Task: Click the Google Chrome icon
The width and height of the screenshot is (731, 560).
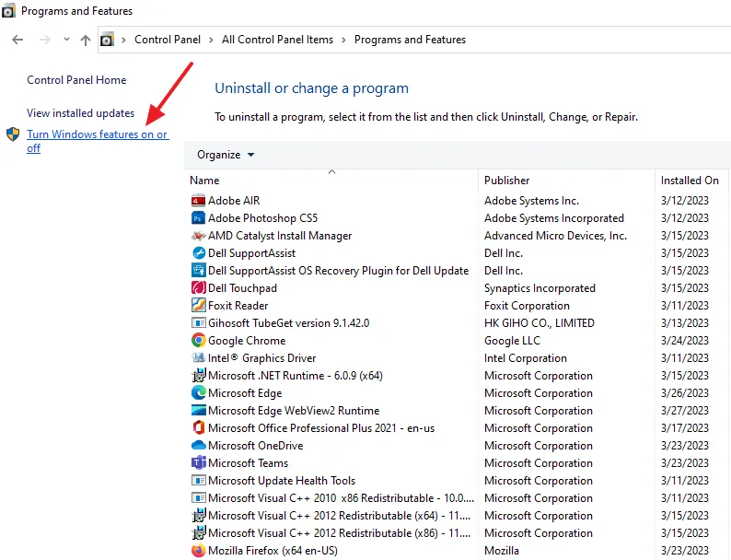Action: pos(198,341)
